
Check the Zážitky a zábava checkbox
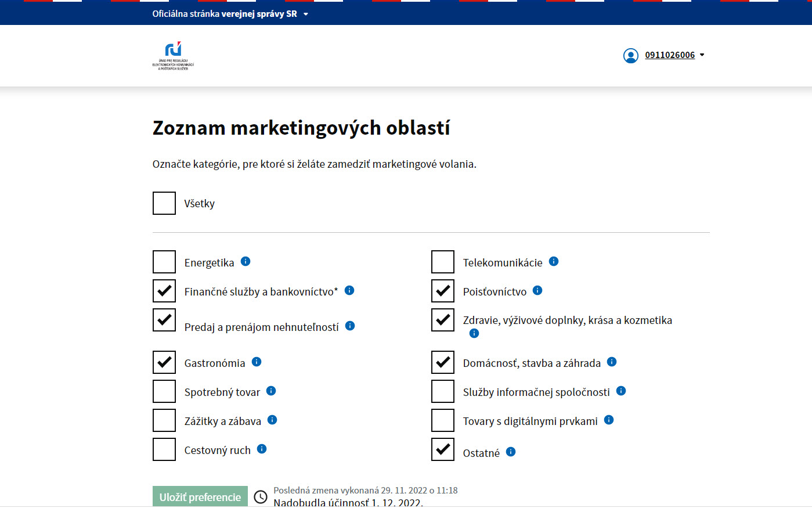tap(164, 420)
